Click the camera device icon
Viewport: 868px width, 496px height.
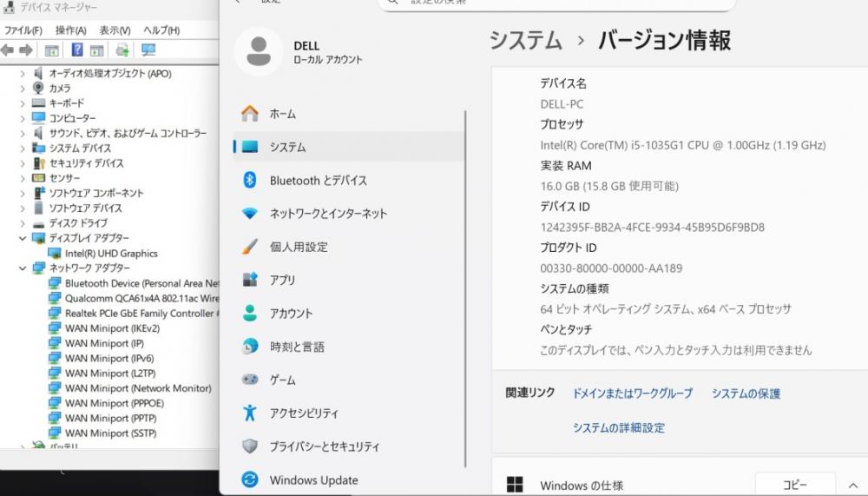click(38, 88)
